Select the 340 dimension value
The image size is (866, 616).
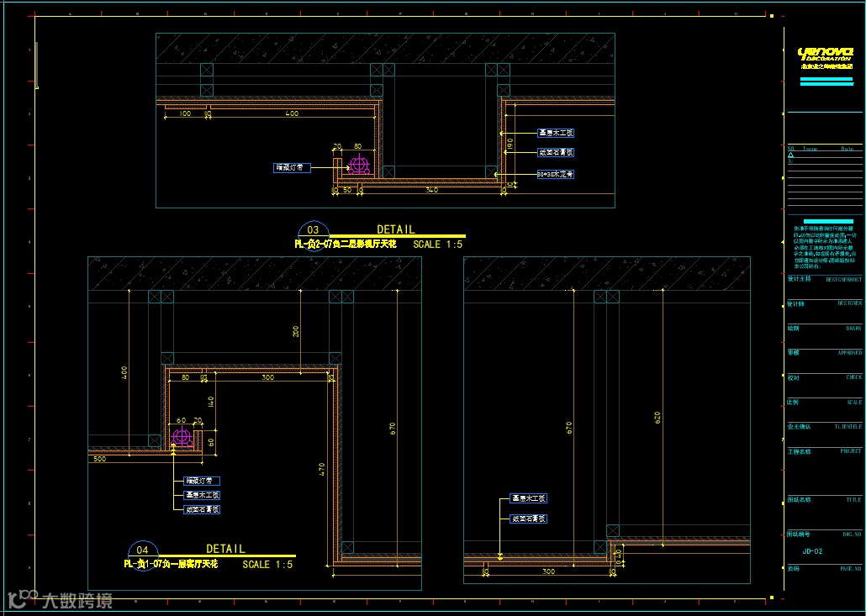click(432, 190)
